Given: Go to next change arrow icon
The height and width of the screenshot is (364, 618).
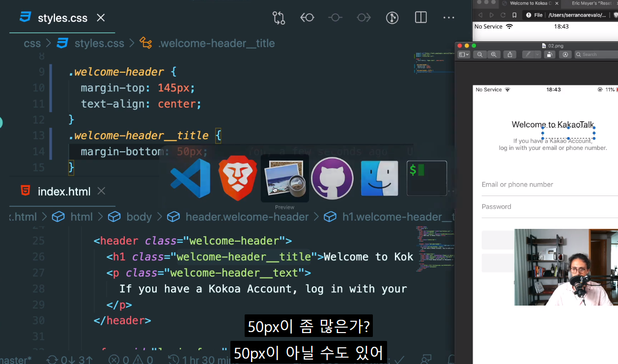Looking at the screenshot, I should (364, 18).
